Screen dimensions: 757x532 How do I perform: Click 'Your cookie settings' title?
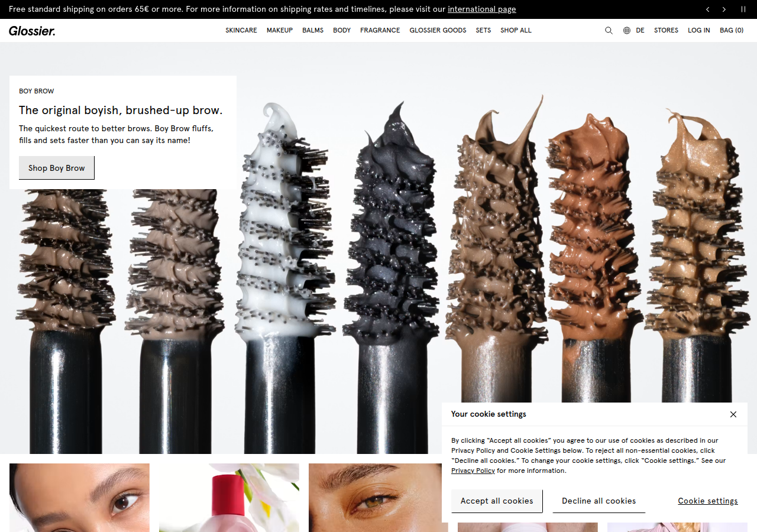(x=489, y=414)
